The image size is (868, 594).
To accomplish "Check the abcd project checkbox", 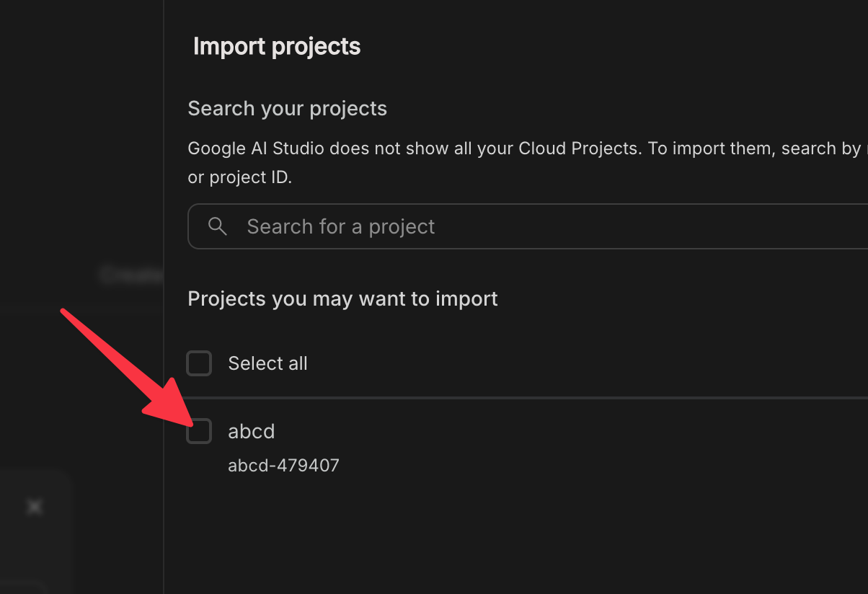I will click(x=199, y=431).
